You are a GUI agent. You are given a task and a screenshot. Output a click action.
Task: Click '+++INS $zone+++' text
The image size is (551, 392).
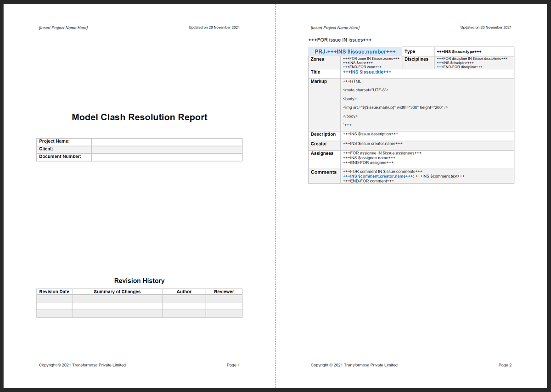(358, 63)
